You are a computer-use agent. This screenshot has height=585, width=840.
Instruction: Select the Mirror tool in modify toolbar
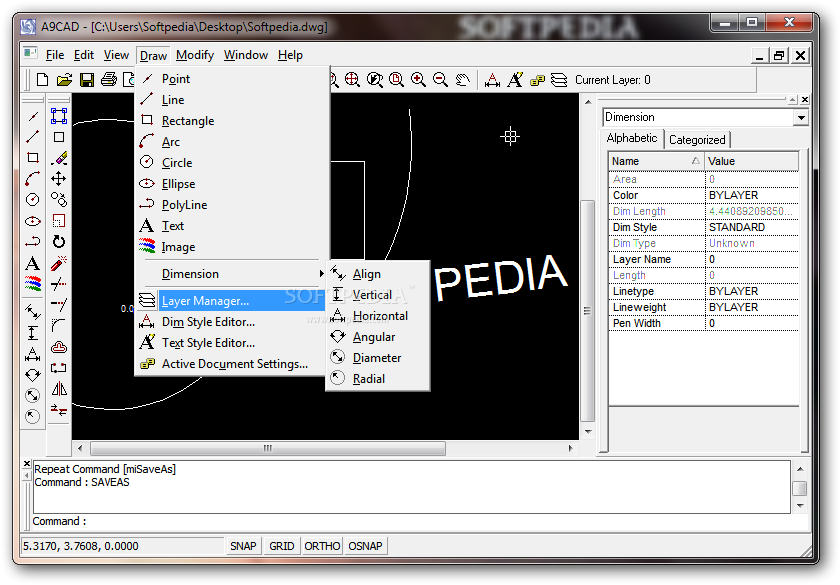tap(59, 388)
